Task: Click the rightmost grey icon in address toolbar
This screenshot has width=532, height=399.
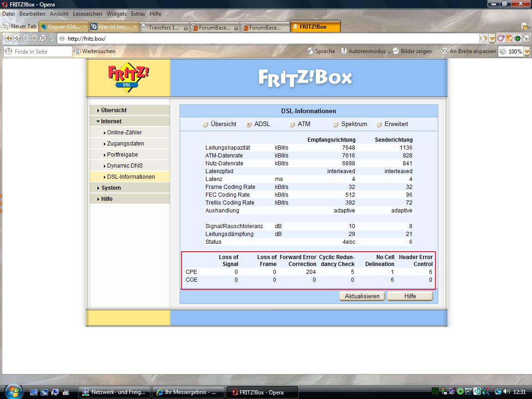Action: 526,38
